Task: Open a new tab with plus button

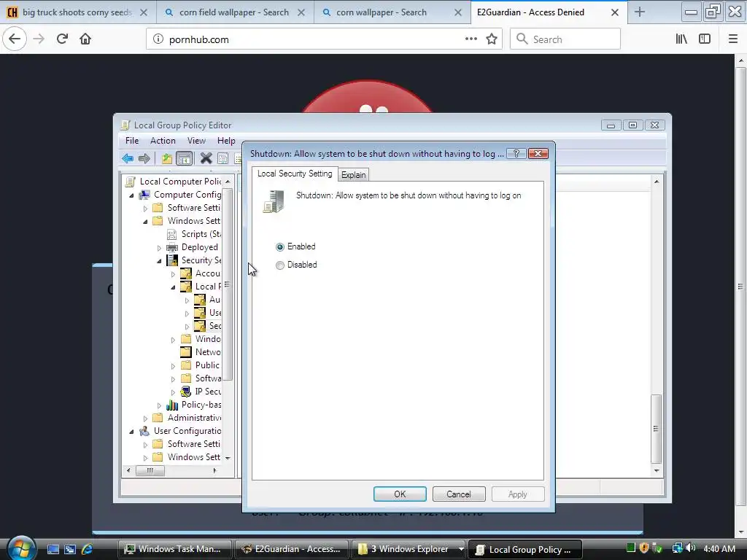Action: pos(640,12)
